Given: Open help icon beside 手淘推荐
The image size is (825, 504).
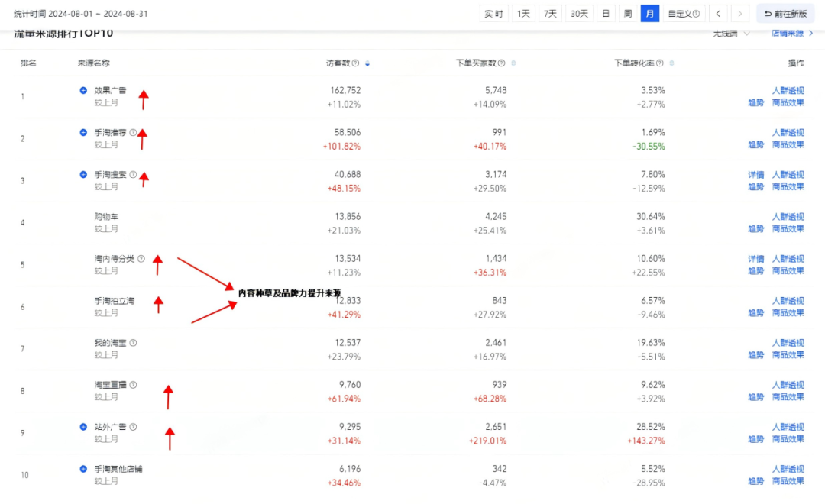Looking at the screenshot, I should click(x=133, y=133).
